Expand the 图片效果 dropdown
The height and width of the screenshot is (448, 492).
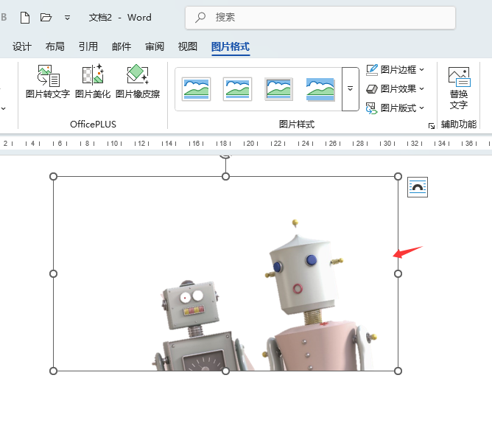pyautogui.click(x=421, y=88)
